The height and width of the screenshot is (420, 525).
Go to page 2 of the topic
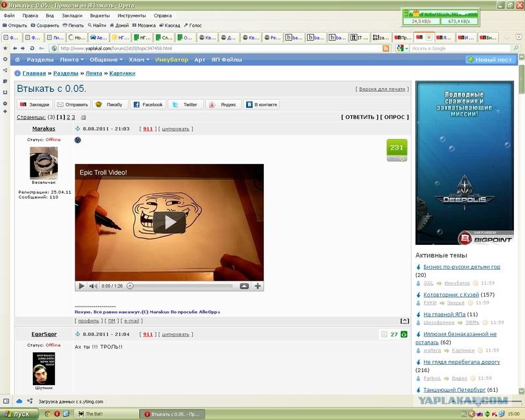click(68, 117)
